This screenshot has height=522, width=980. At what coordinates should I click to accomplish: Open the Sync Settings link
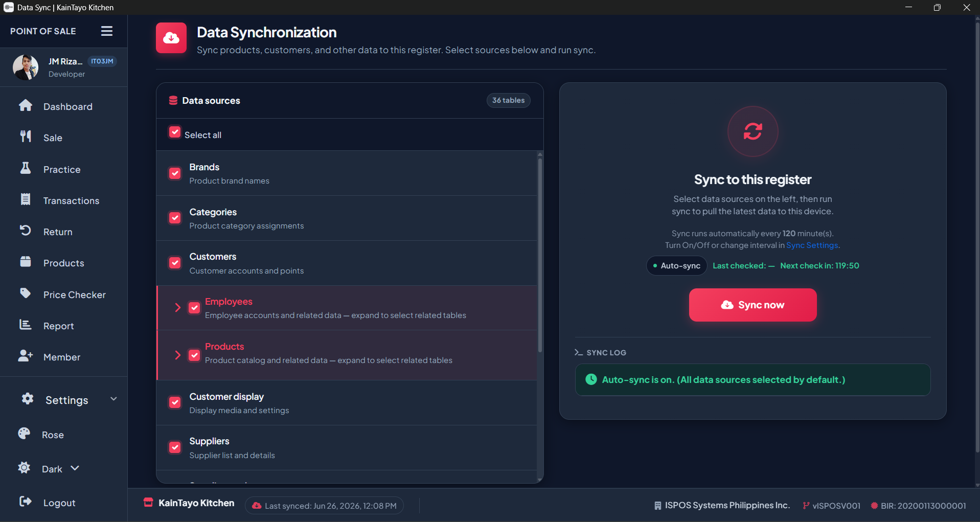(x=812, y=245)
